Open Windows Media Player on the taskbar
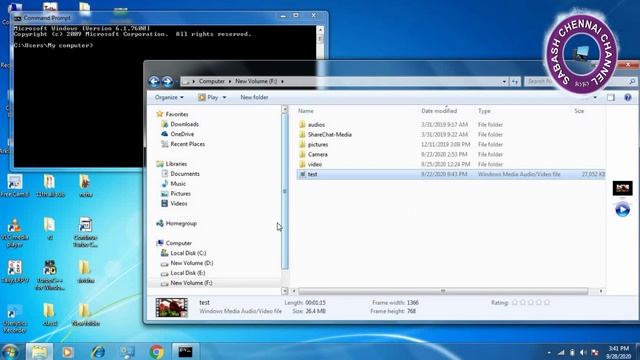 point(68,351)
